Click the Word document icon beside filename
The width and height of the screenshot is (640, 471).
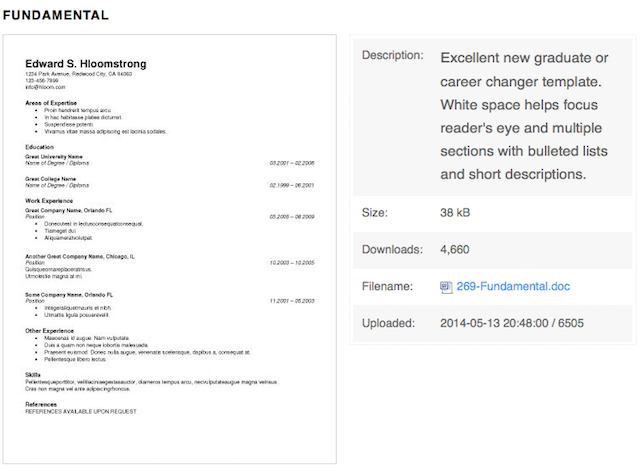(x=446, y=287)
